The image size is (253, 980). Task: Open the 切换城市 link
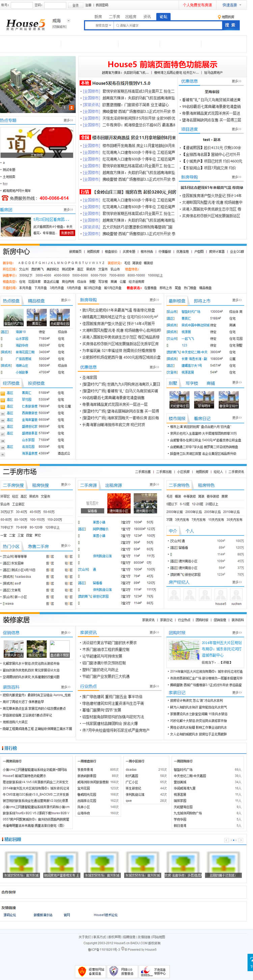coord(59,27)
